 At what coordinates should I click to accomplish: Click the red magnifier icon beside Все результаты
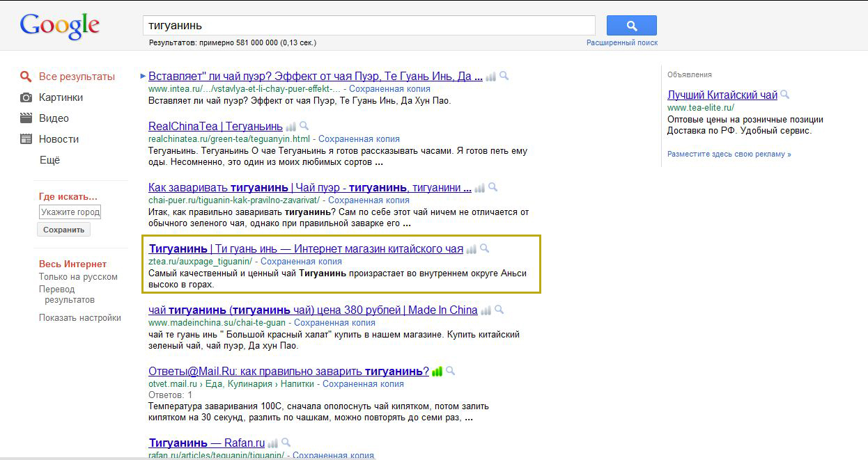point(26,77)
